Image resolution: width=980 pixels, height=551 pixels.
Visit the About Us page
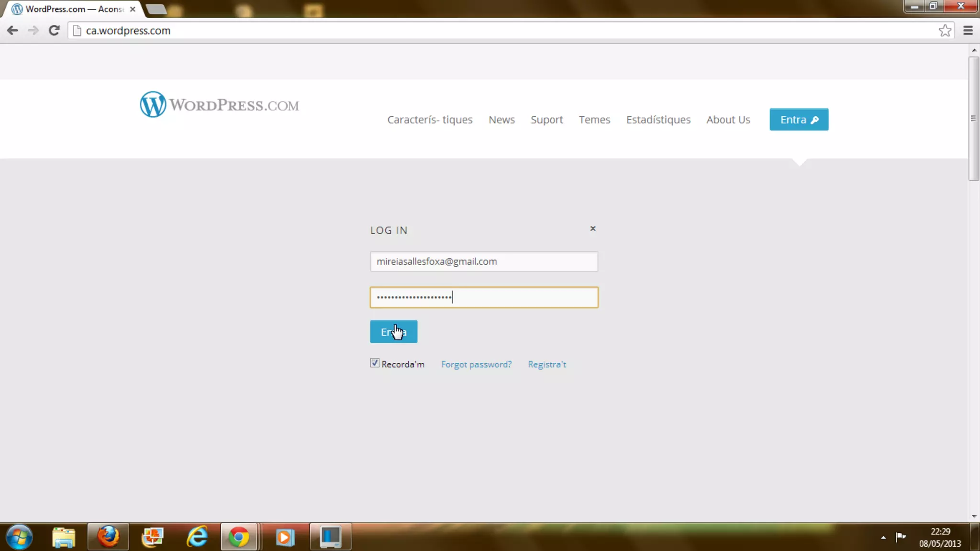[x=728, y=120]
